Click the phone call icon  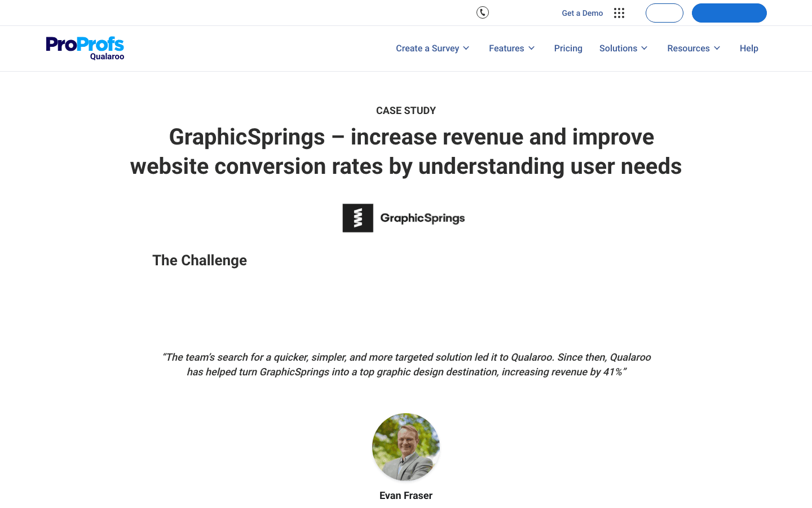483,12
